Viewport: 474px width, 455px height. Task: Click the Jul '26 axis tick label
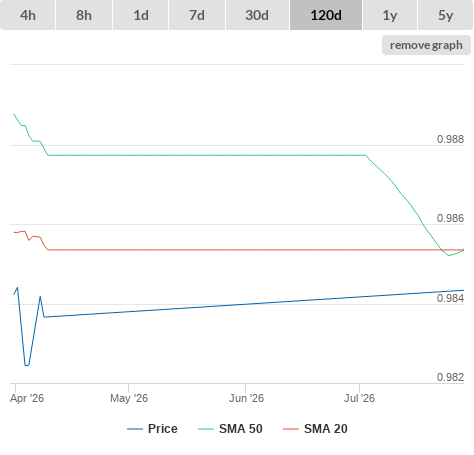pos(359,398)
